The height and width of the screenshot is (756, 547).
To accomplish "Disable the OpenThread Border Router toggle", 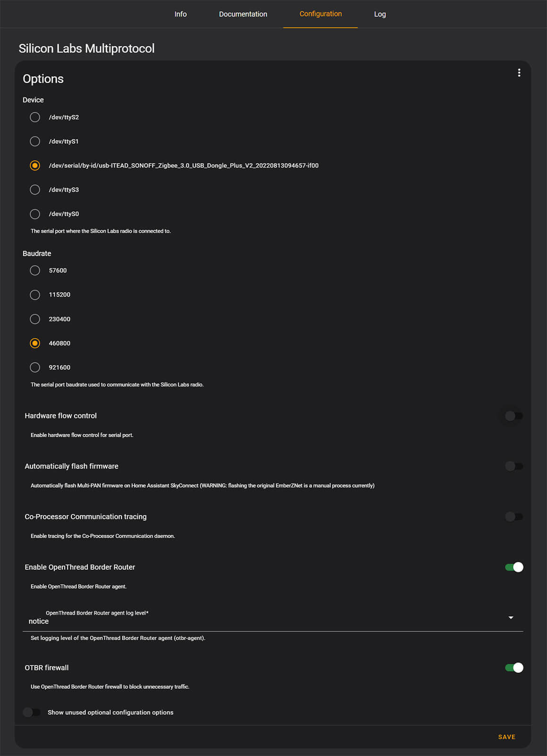I will 513,567.
